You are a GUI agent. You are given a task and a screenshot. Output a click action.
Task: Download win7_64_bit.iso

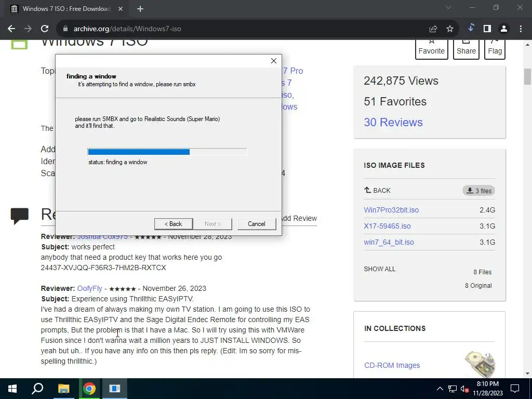click(x=389, y=242)
